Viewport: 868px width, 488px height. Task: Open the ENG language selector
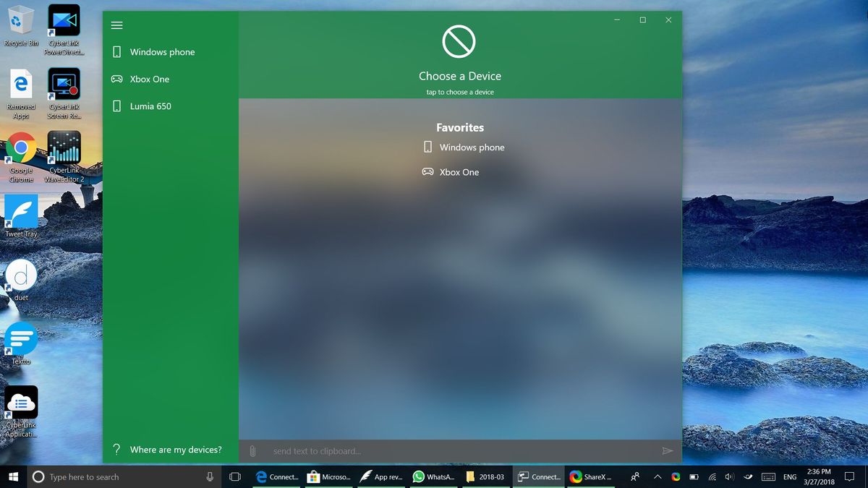point(789,476)
